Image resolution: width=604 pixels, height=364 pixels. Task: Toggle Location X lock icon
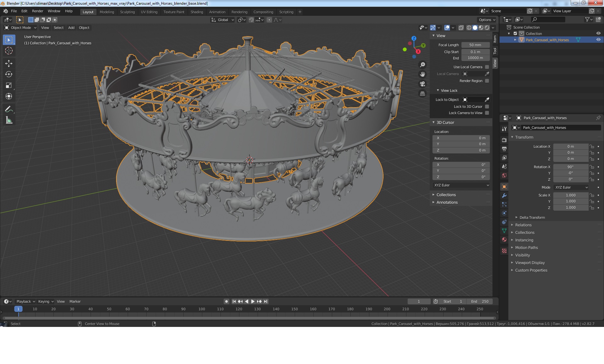pos(592,146)
